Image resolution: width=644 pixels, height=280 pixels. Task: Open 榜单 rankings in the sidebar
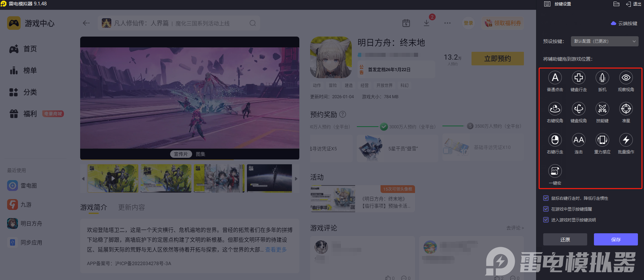coord(23,70)
